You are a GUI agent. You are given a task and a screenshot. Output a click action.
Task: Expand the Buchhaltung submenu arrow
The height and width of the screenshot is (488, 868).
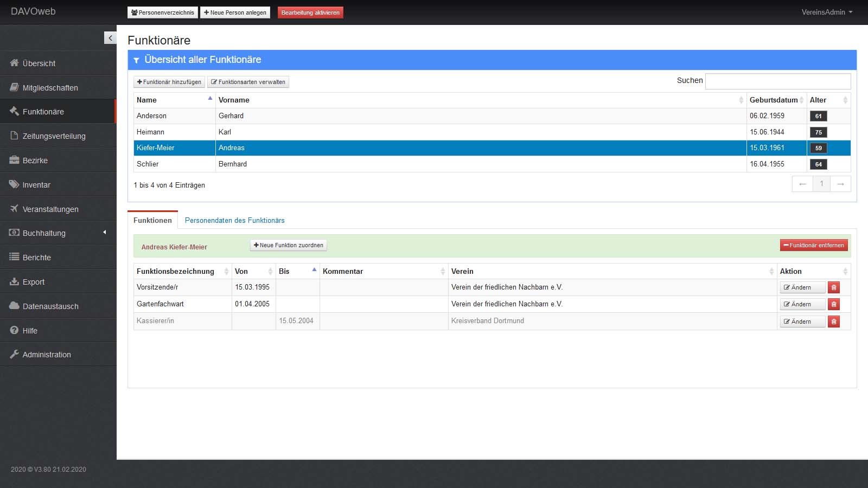pyautogui.click(x=105, y=233)
